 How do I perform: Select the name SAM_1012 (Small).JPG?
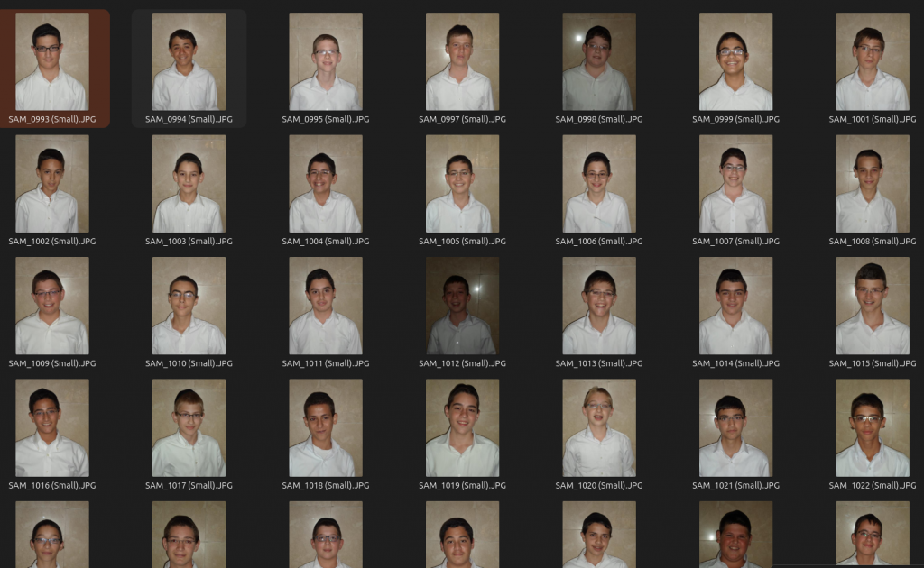[x=462, y=363]
